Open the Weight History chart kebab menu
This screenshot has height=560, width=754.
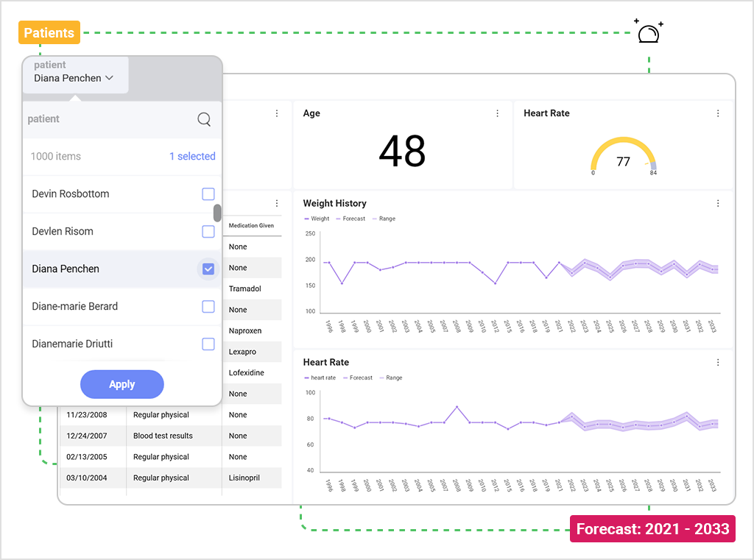[718, 203]
